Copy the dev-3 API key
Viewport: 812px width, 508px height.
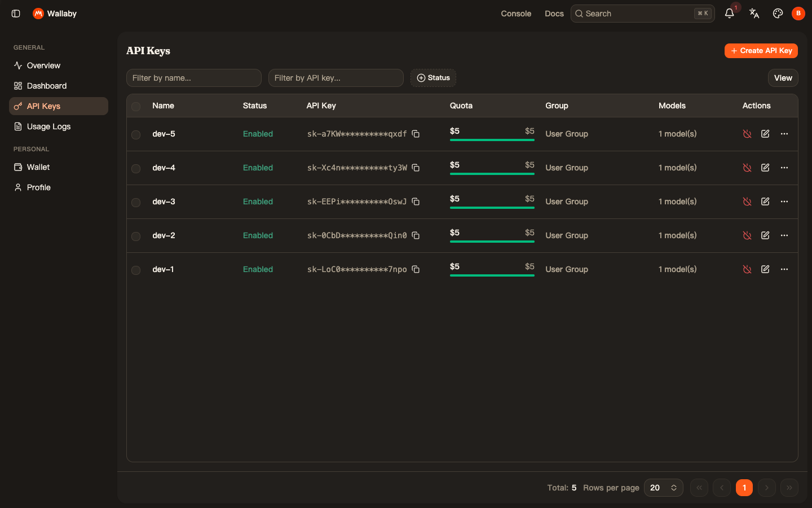point(416,202)
